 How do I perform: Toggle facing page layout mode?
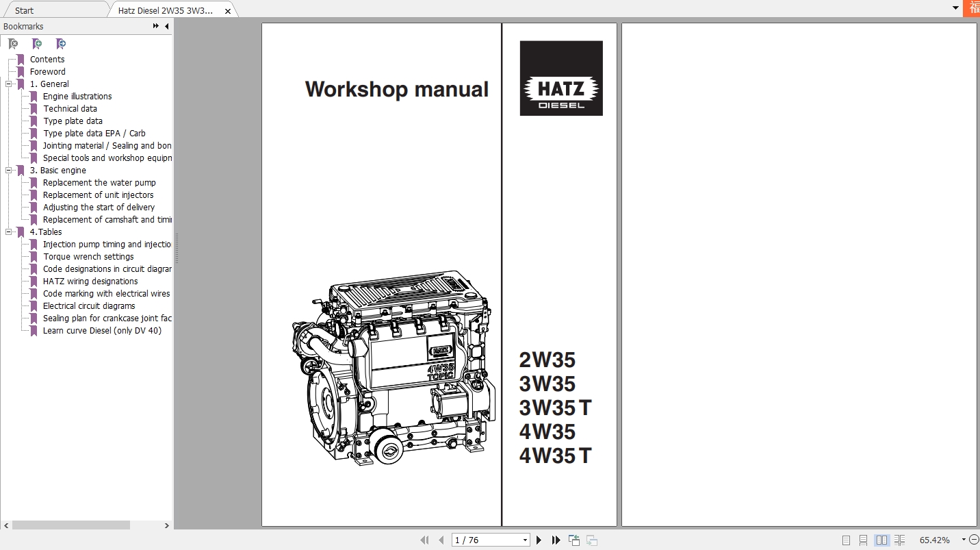point(881,540)
